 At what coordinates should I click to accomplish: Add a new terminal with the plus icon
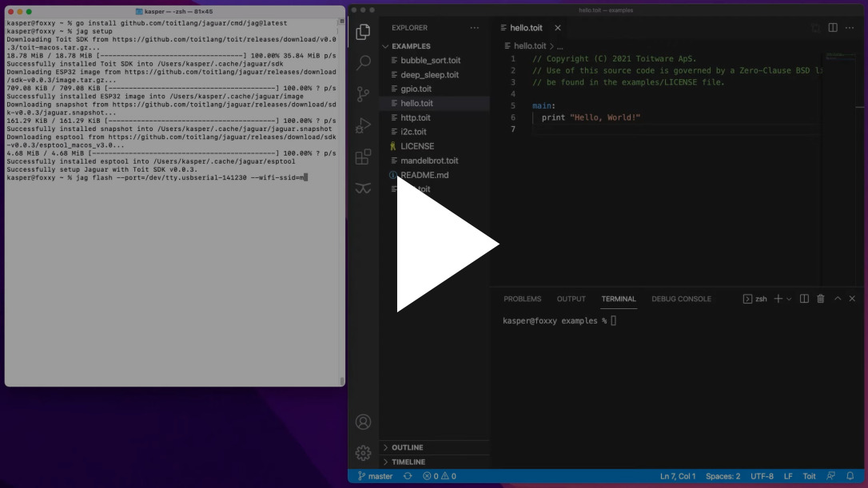pos(778,299)
